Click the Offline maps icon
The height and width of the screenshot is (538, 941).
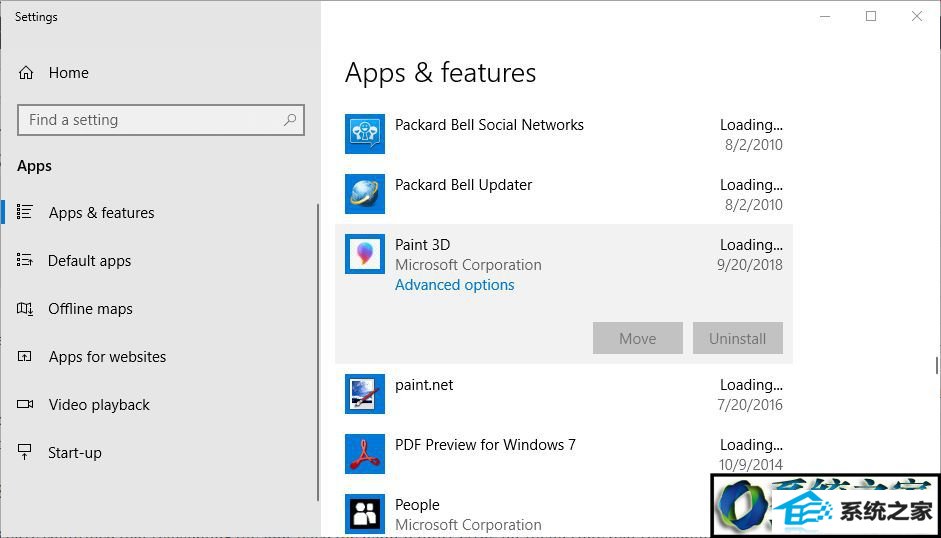25,309
